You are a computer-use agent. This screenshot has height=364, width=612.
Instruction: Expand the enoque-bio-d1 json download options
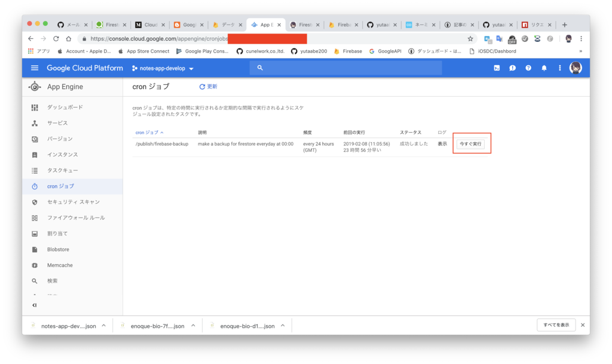tap(283, 325)
